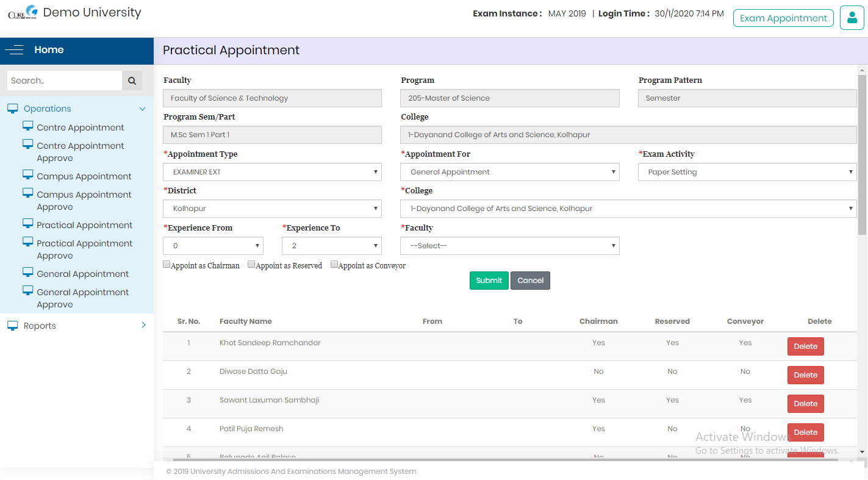
Task: Click the Demo University logo
Action: (x=23, y=13)
